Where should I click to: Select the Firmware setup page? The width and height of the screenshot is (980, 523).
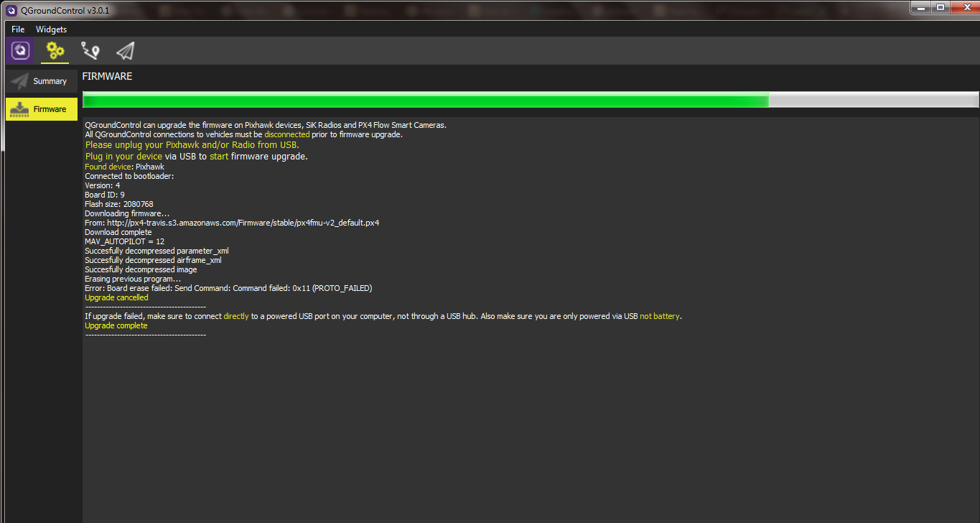click(x=42, y=109)
